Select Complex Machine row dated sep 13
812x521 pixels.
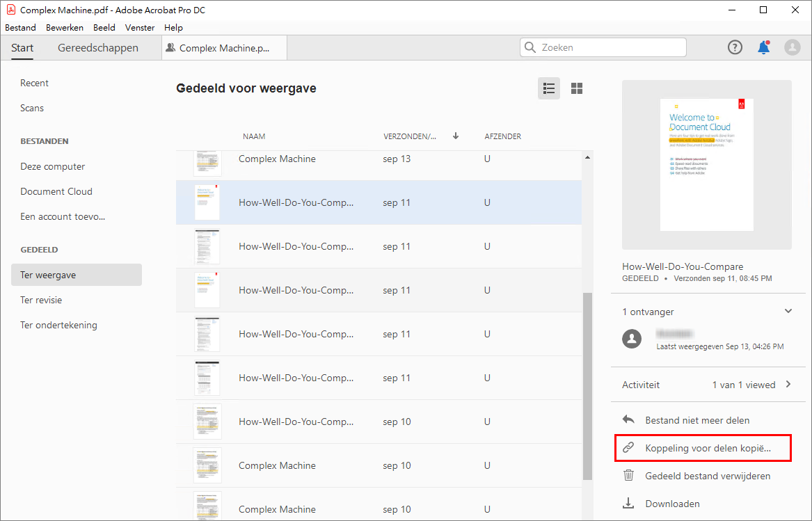pos(379,166)
